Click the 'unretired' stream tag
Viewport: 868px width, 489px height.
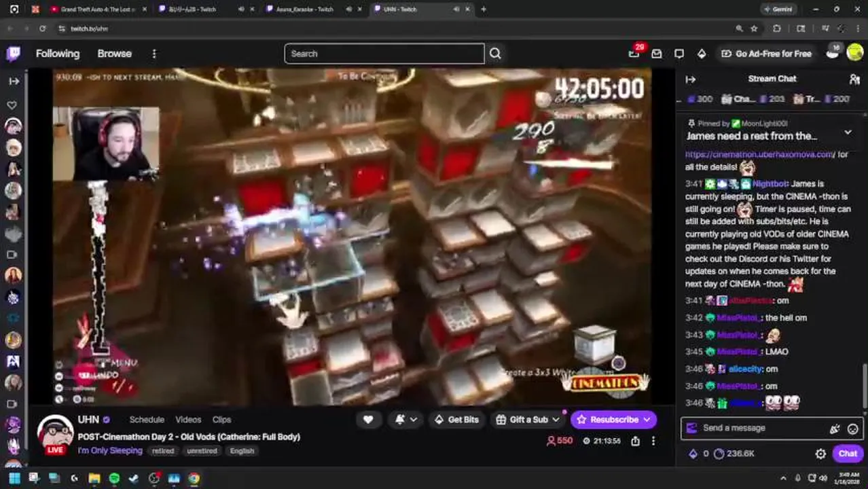point(202,451)
